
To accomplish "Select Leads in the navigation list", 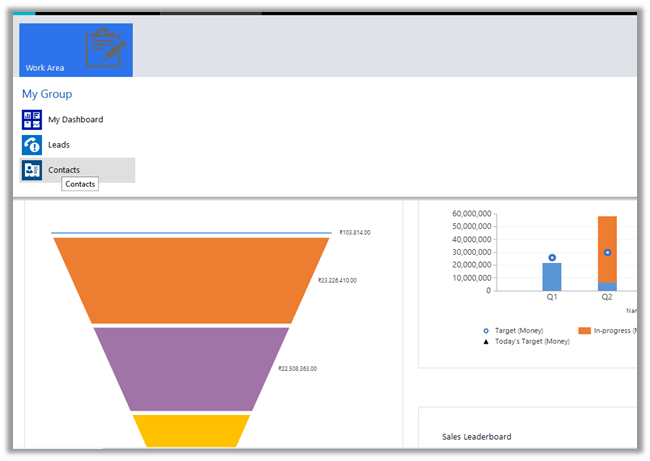I will tap(59, 145).
